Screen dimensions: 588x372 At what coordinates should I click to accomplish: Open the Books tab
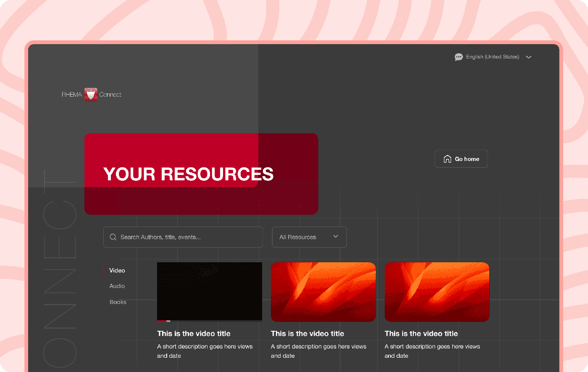(x=118, y=302)
